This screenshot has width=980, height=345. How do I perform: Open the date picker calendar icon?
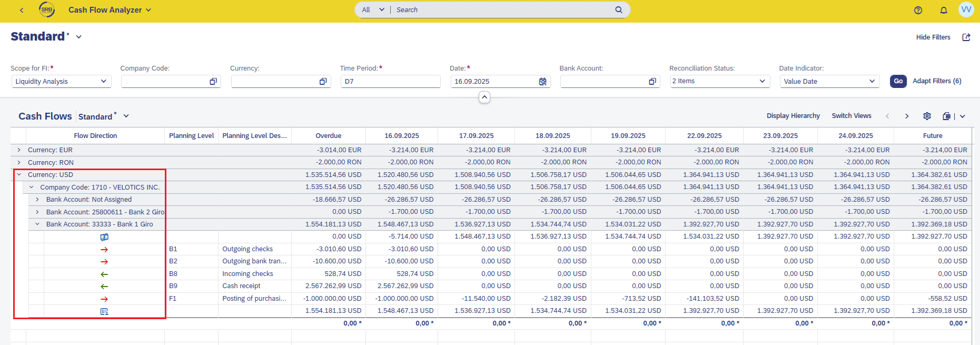pyautogui.click(x=542, y=82)
